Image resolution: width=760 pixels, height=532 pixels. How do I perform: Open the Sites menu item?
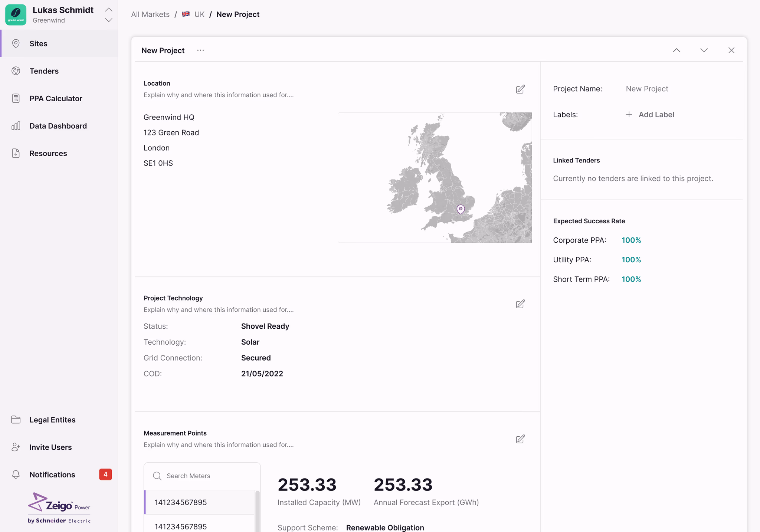click(60, 43)
